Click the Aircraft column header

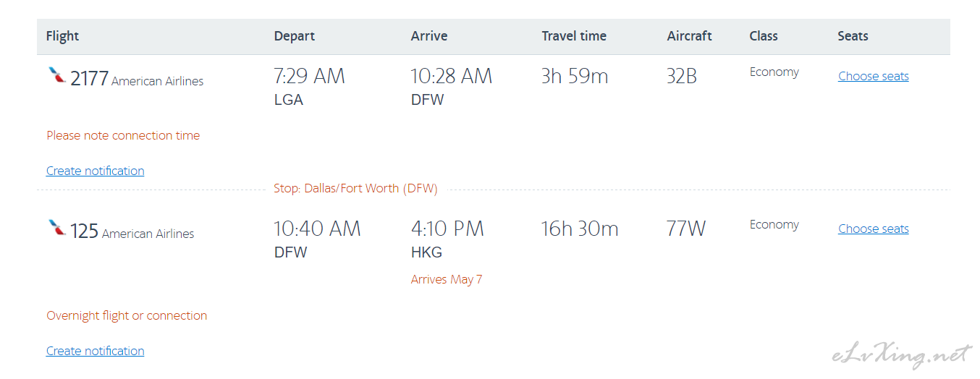pos(690,36)
